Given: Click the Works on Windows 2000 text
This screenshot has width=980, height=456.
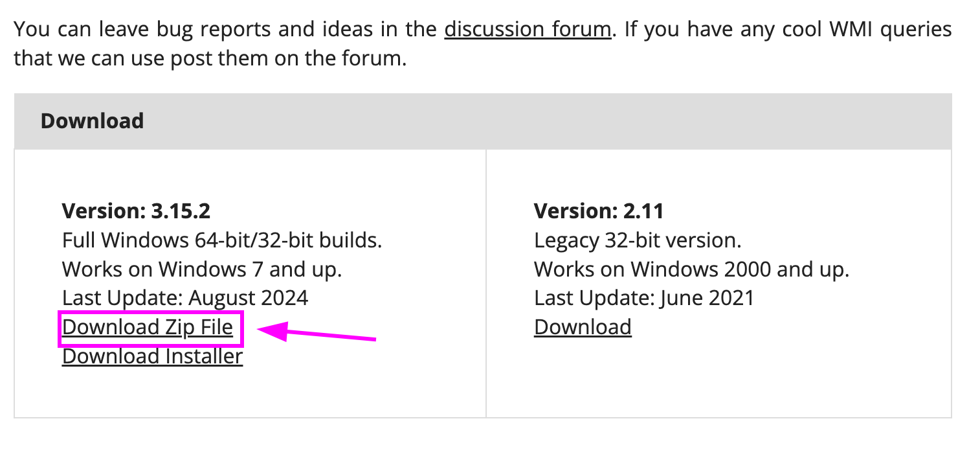Looking at the screenshot, I should (691, 269).
